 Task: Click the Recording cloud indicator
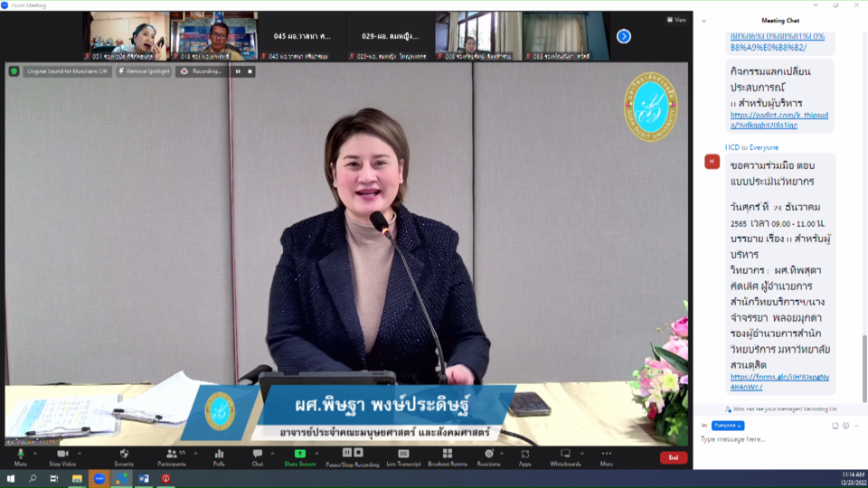pos(202,71)
